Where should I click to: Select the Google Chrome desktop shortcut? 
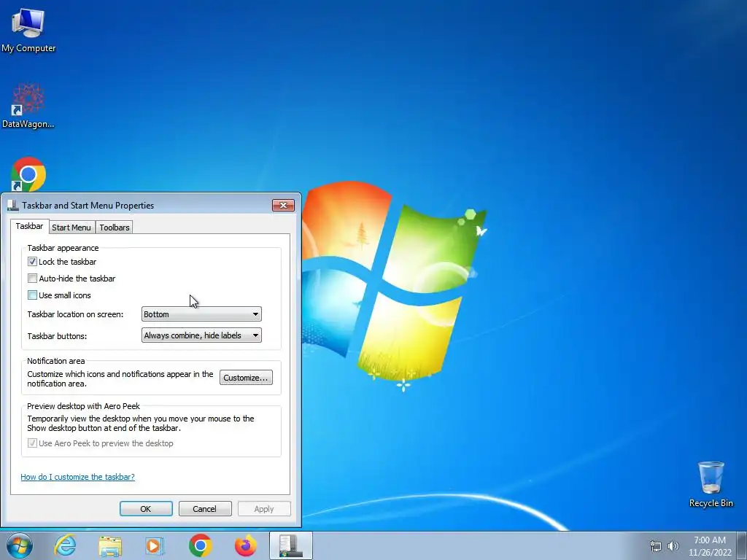click(28, 174)
